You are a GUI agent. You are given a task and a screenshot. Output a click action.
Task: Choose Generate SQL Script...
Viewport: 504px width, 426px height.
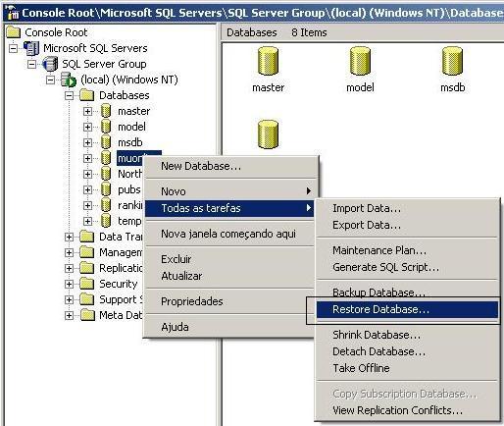point(407,267)
